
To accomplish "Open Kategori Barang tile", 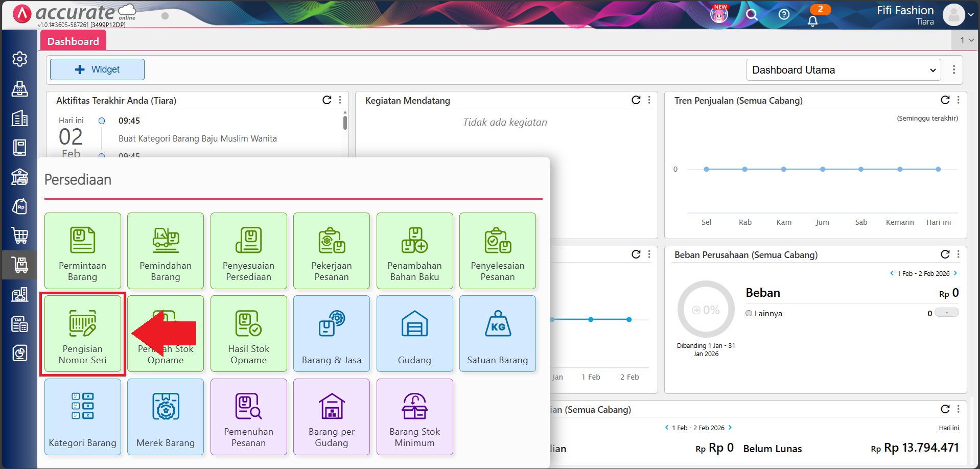I will click(82, 417).
